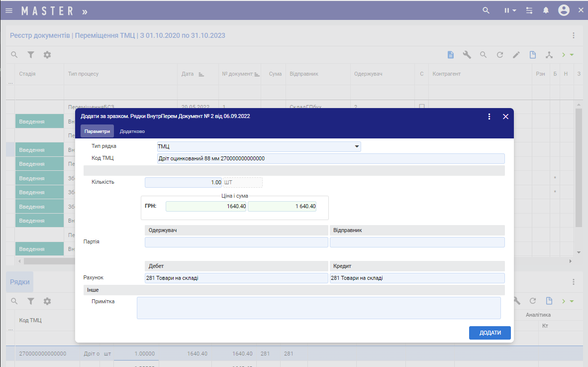
Task: Toggle the checkbox in column С
Action: (422, 107)
